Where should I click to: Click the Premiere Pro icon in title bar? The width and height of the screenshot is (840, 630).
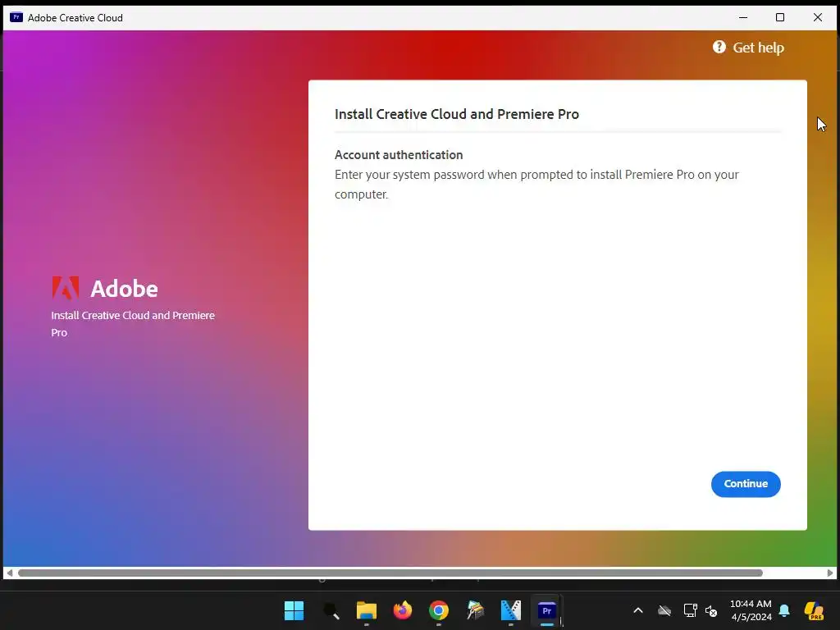(x=16, y=17)
